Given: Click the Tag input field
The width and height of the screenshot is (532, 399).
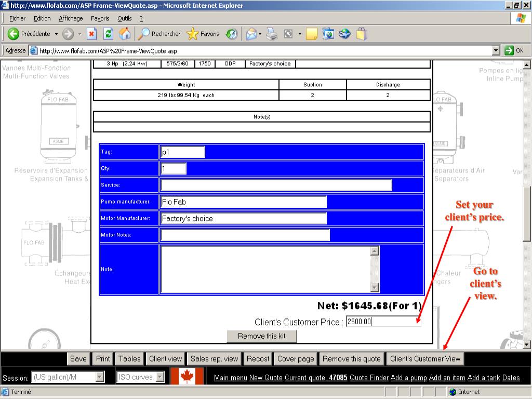Looking at the screenshot, I should pos(182,152).
